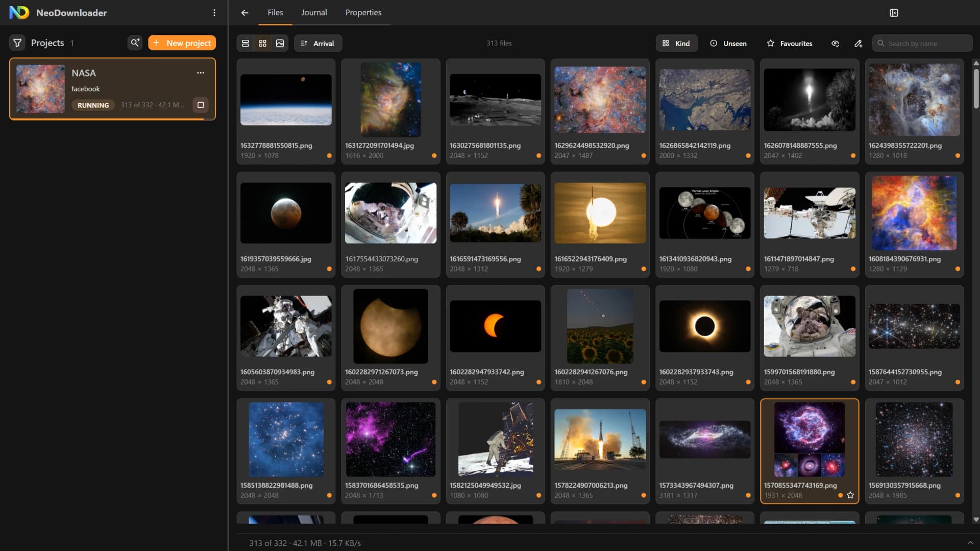Switch to grid view layout

263,43
